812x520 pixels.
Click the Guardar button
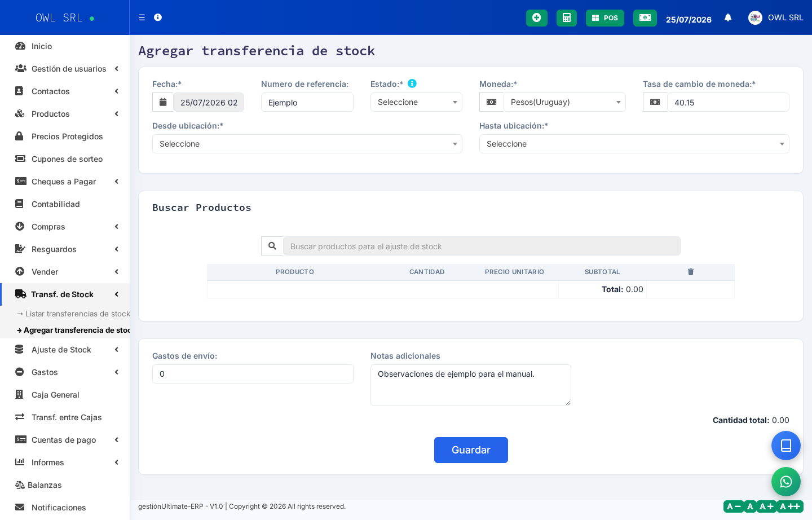tap(471, 450)
